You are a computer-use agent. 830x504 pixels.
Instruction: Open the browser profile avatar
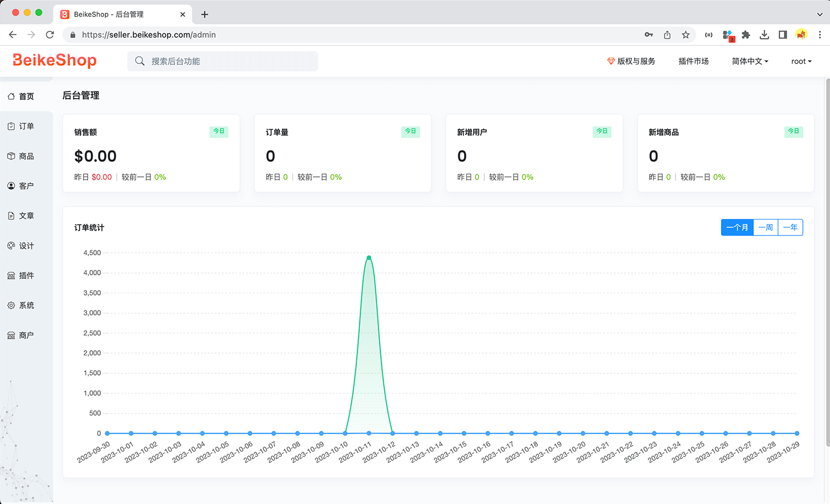(x=801, y=35)
